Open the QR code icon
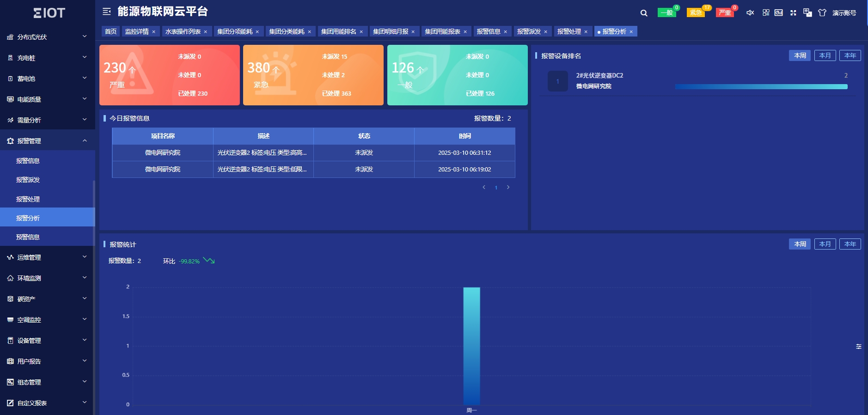This screenshot has height=415, width=868. (x=766, y=13)
